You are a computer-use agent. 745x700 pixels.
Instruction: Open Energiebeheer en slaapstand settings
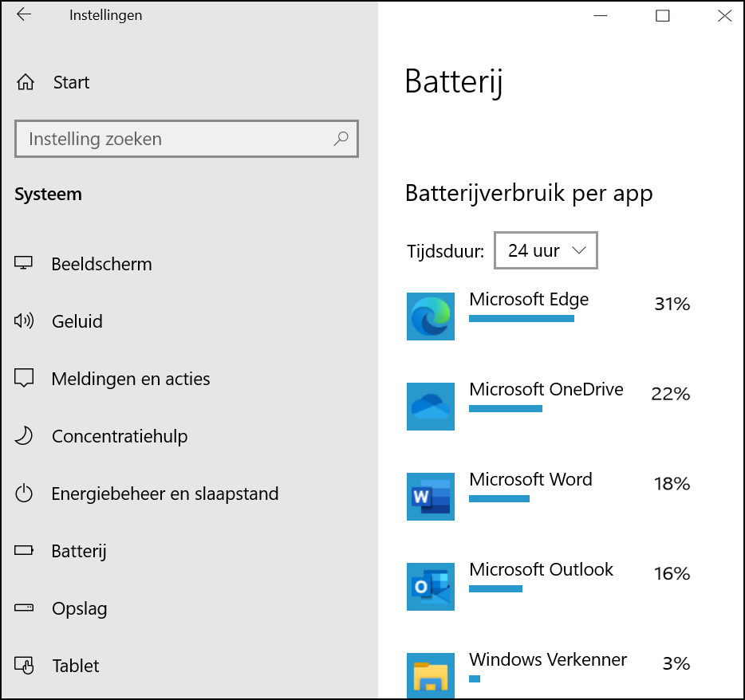pos(165,494)
